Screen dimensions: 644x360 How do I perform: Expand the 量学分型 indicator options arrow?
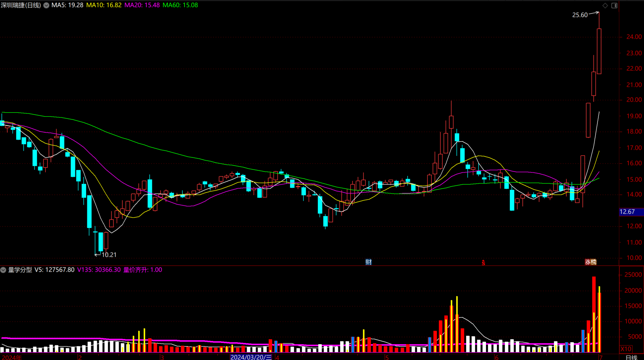click(3, 270)
